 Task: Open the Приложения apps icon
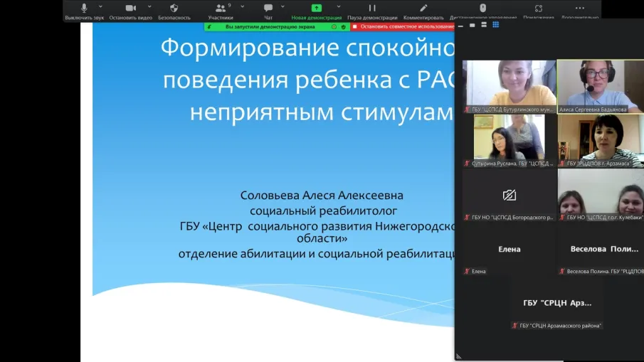coord(539,8)
